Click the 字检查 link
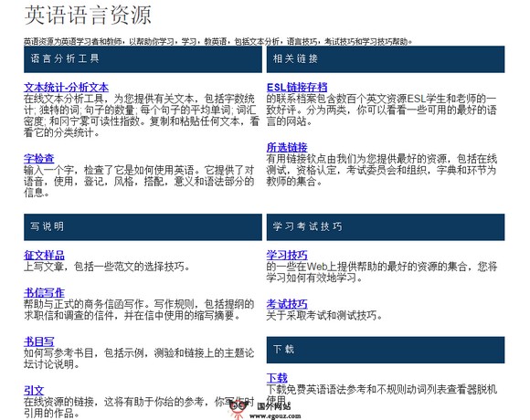This screenshot has height=420, width=530. 39,158
